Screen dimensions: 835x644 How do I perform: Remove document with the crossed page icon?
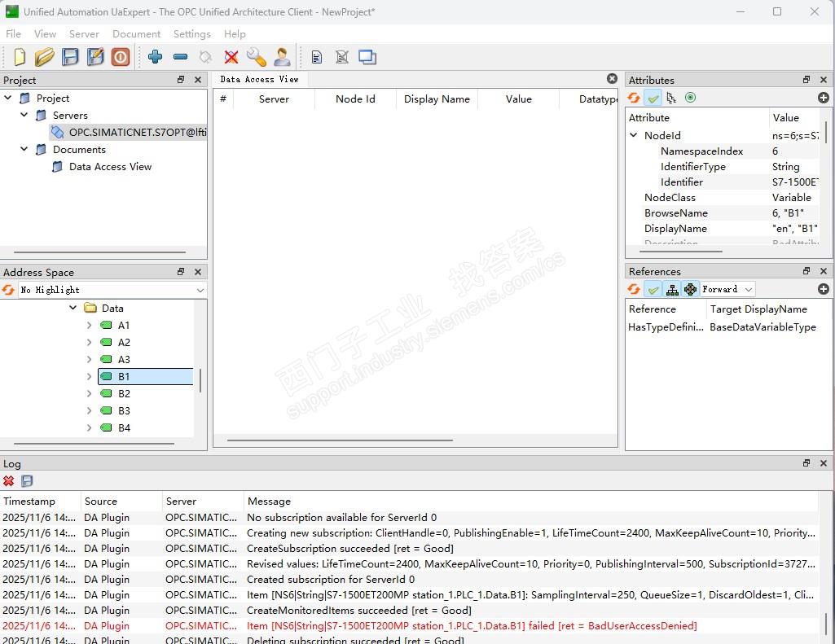(x=342, y=57)
